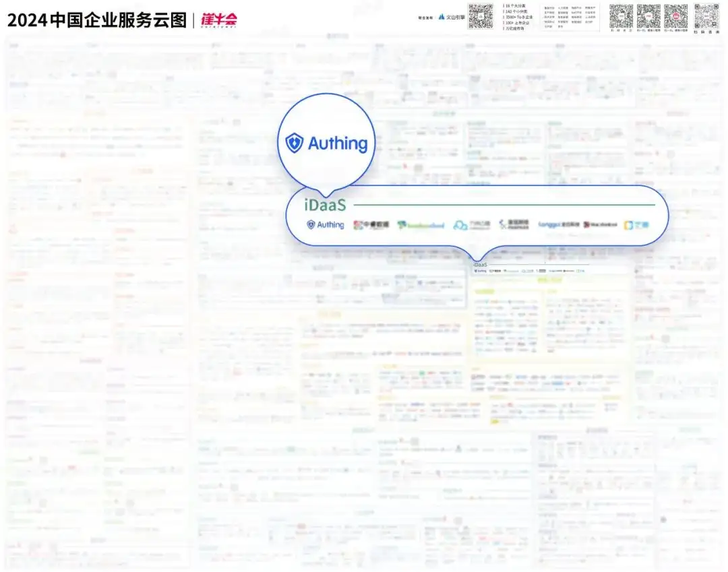Click the red multicolor square logo in iDaaS row

point(371,225)
